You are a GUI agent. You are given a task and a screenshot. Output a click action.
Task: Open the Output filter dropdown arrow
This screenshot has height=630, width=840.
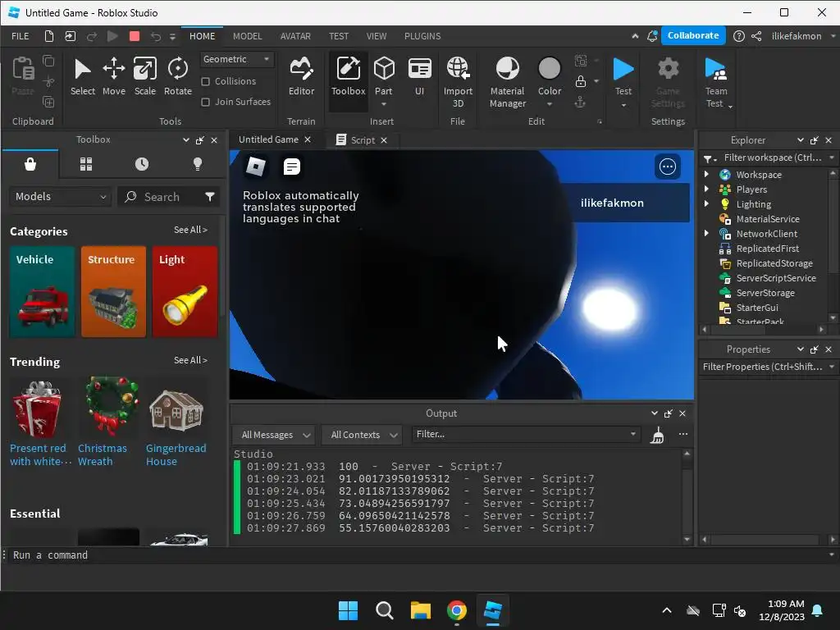pos(632,434)
